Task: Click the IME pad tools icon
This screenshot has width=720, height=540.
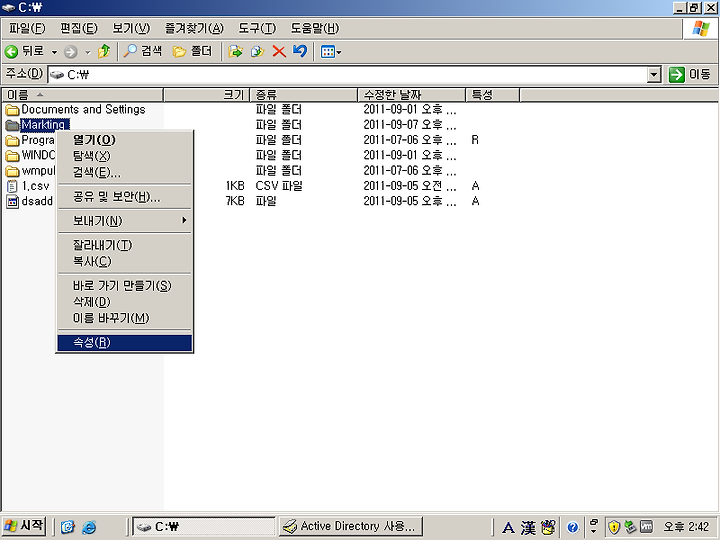Action: tap(548, 528)
